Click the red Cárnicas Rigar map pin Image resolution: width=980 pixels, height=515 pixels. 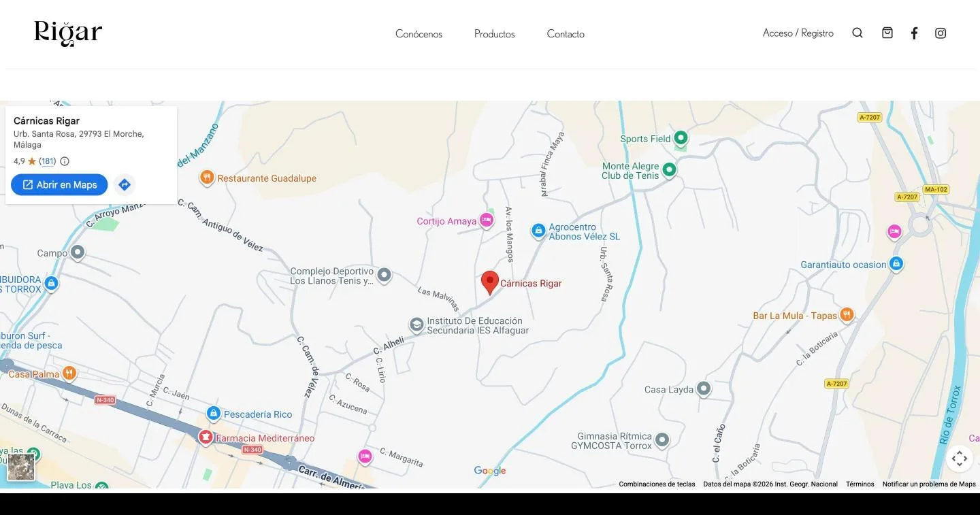tap(490, 282)
